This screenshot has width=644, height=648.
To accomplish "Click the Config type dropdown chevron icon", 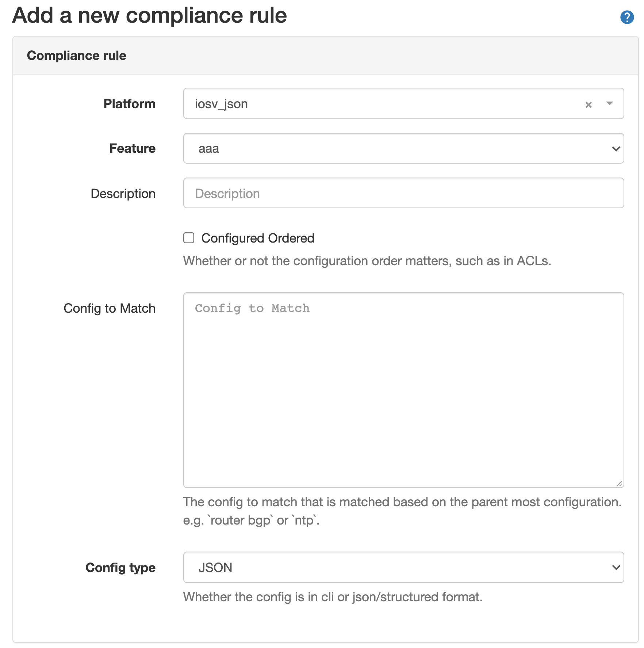I will pyautogui.click(x=616, y=567).
